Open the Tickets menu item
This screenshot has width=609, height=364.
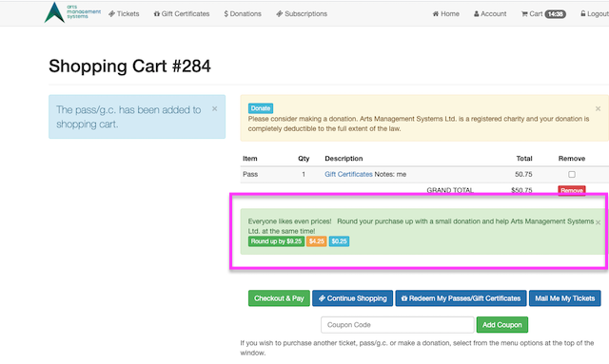tap(124, 13)
